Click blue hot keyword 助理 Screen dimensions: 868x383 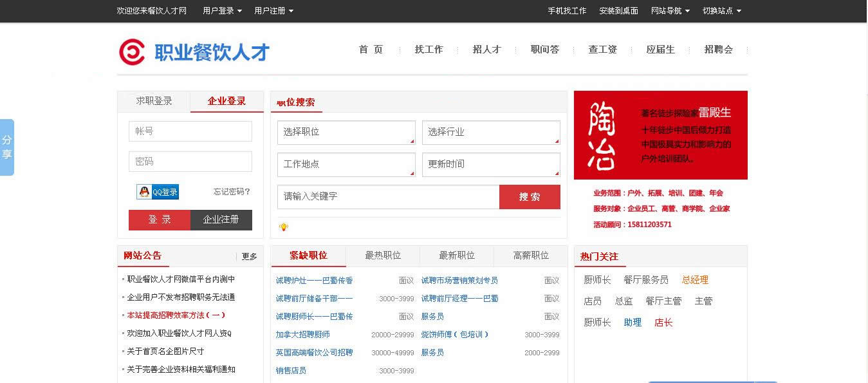pyautogui.click(x=633, y=322)
